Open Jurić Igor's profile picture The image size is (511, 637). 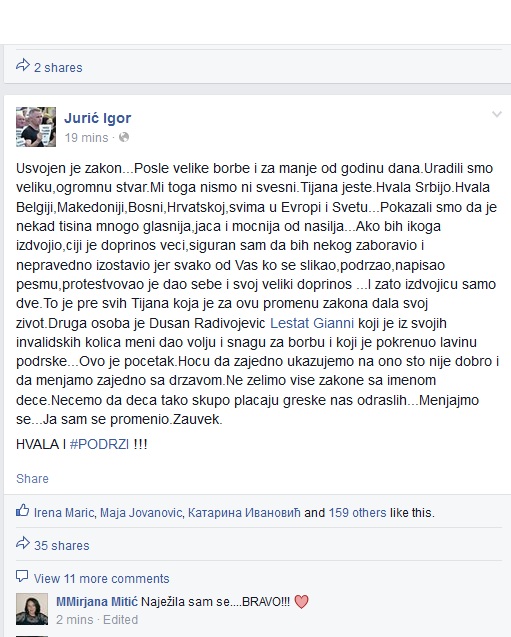click(x=36, y=126)
